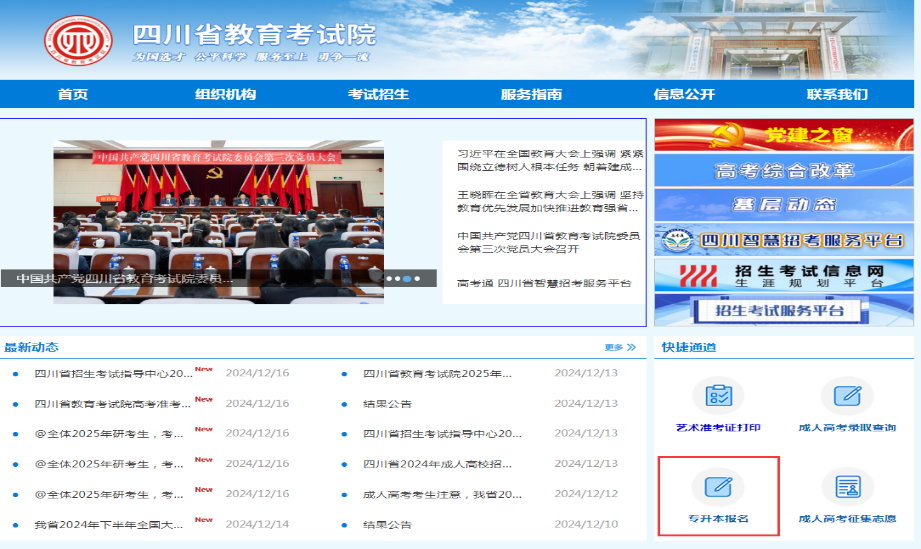Open 结果公告 item dated 2024/12/13
921x549 pixels.
point(387,404)
